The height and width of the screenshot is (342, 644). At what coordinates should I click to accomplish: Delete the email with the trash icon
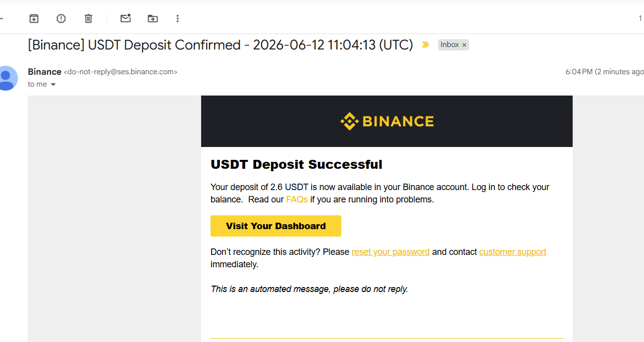[x=88, y=19]
